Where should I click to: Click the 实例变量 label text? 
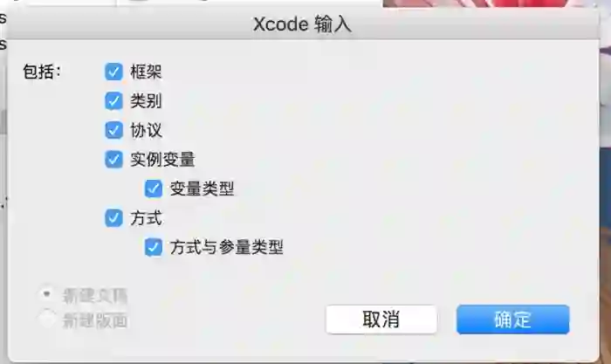click(162, 160)
